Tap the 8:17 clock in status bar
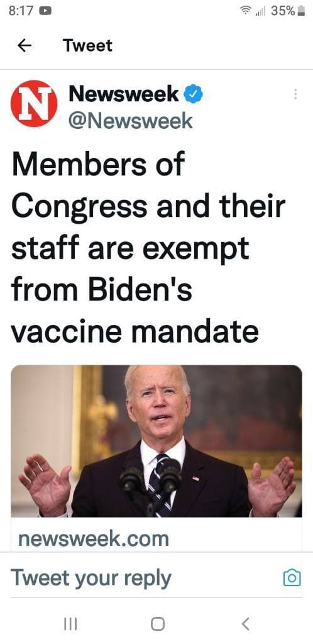The image size is (313, 644). pos(21,11)
